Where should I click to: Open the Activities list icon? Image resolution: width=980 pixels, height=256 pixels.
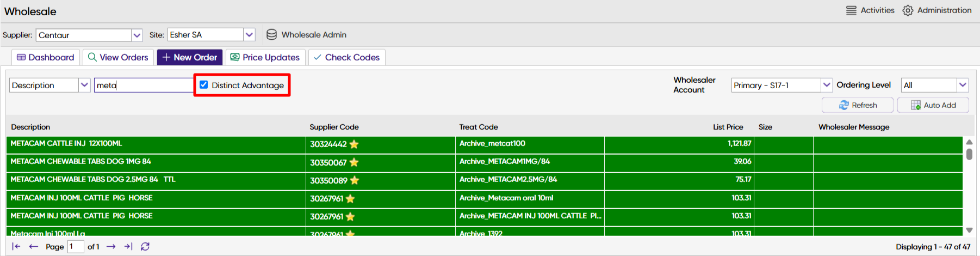(851, 10)
